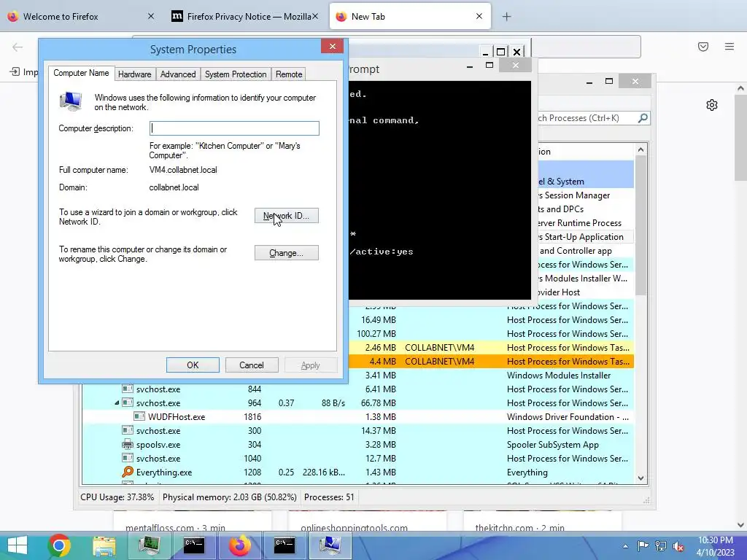Open Pocket icon in Firefox toolbar
Viewport: 747px width, 560px height.
pos(703,47)
